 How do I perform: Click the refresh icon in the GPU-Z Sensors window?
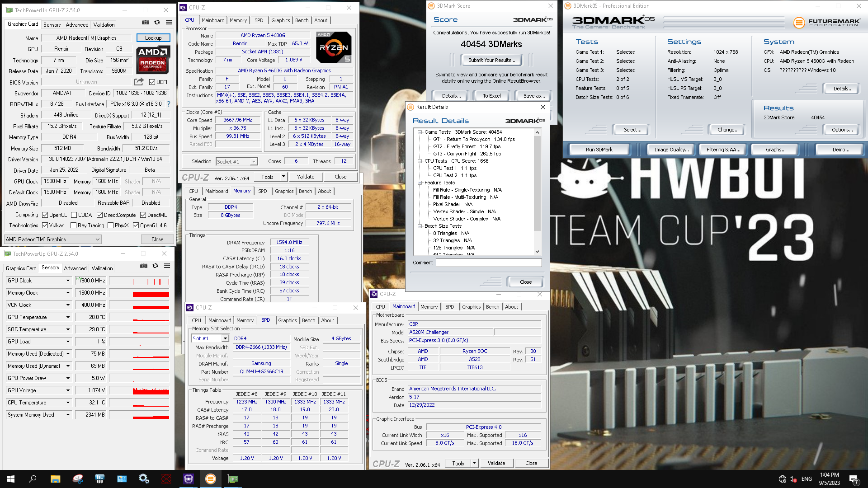pyautogui.click(x=155, y=266)
